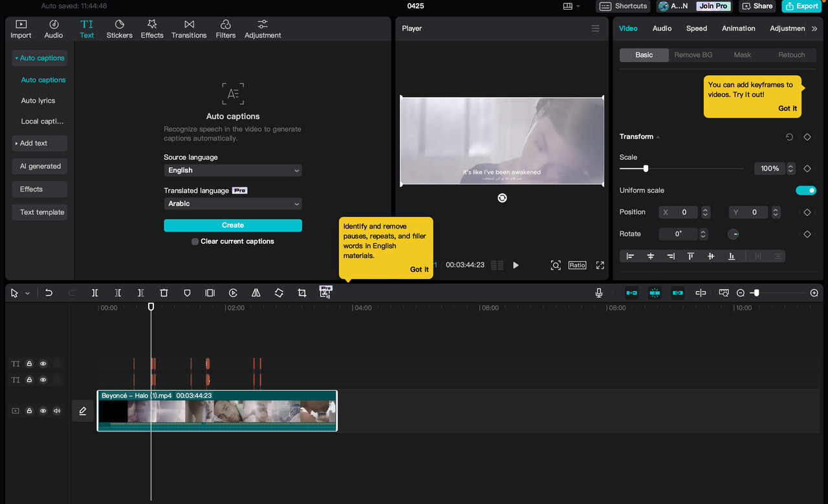Hide the Beyoncé video track with eye icon
This screenshot has height=504, width=828.
pyautogui.click(x=43, y=411)
